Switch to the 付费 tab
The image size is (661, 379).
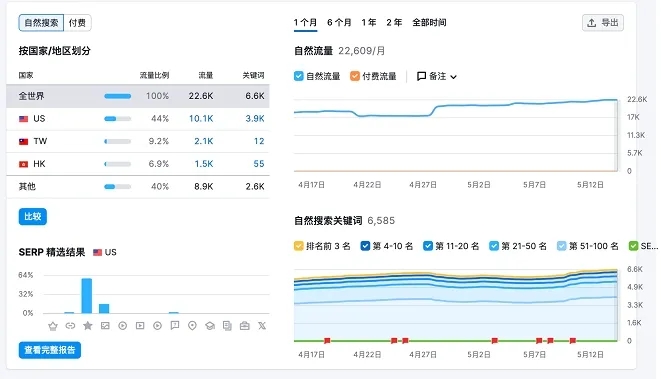tap(77, 23)
